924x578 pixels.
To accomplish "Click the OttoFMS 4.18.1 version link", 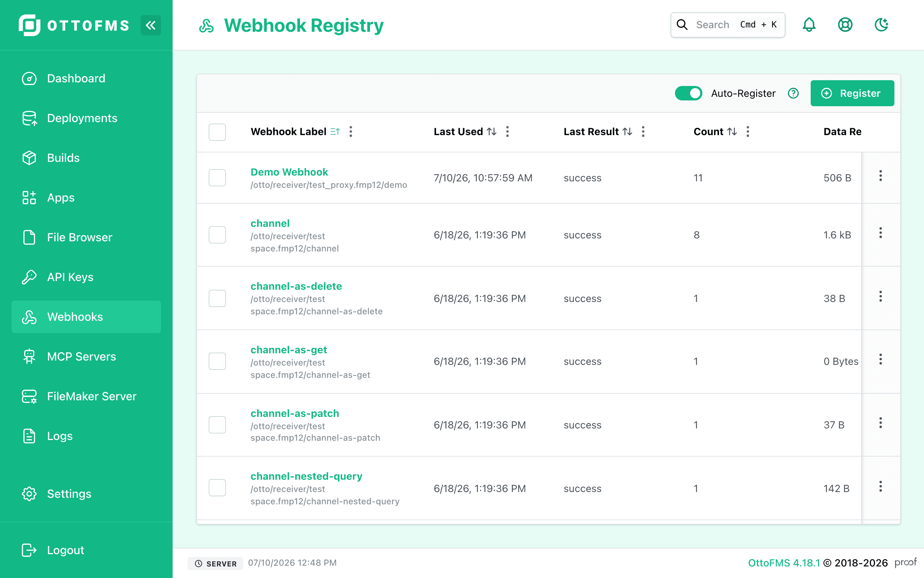I will [784, 563].
